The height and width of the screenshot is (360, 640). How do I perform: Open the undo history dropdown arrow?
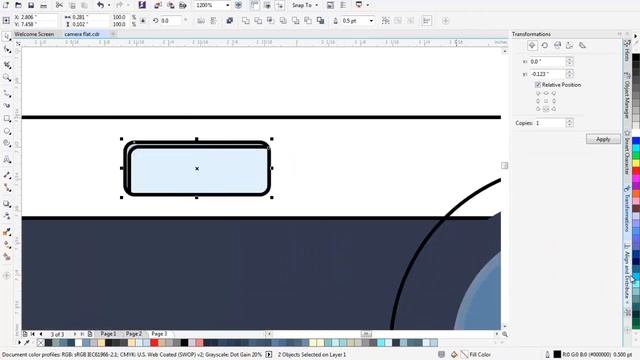[109, 5]
